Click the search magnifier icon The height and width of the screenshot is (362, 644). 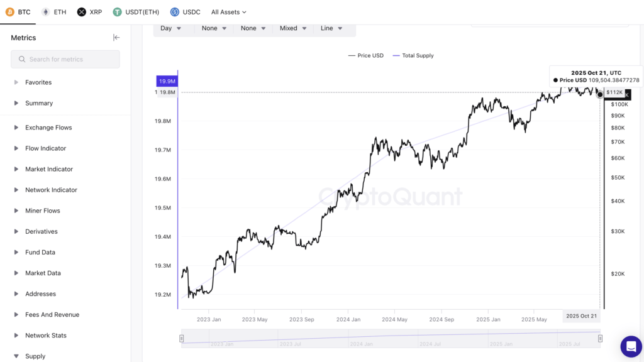point(22,60)
